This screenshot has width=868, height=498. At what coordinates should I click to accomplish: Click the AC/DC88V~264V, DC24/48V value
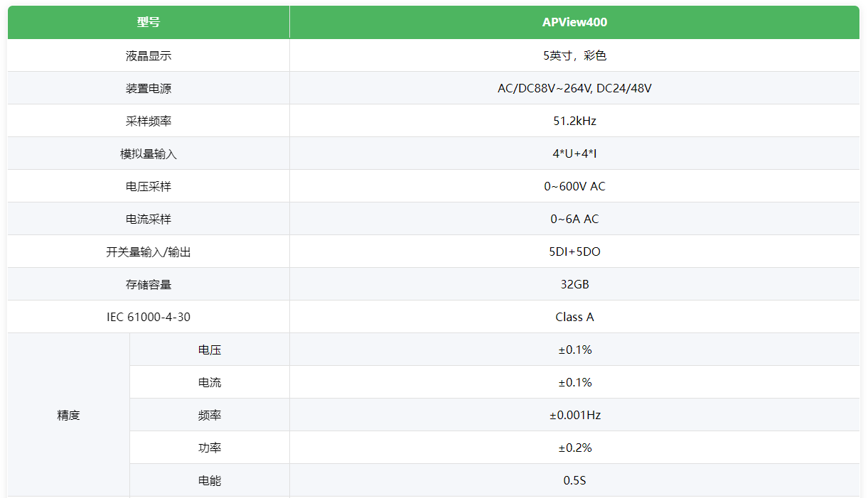574,88
